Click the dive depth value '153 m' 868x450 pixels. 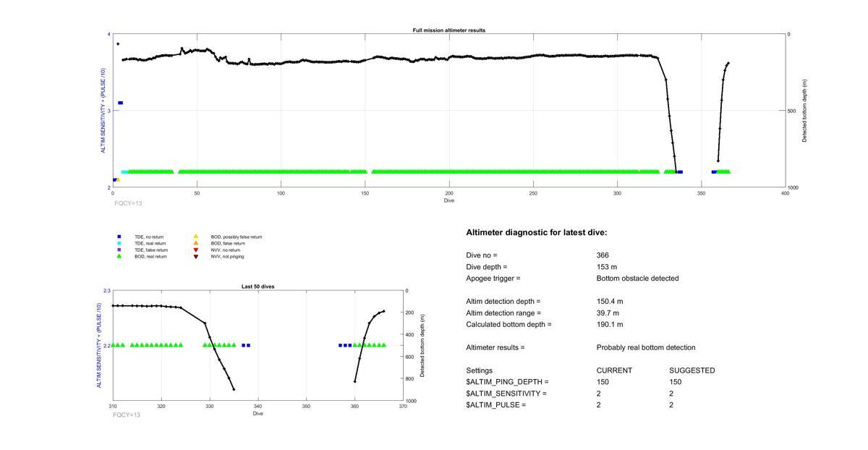(x=606, y=267)
